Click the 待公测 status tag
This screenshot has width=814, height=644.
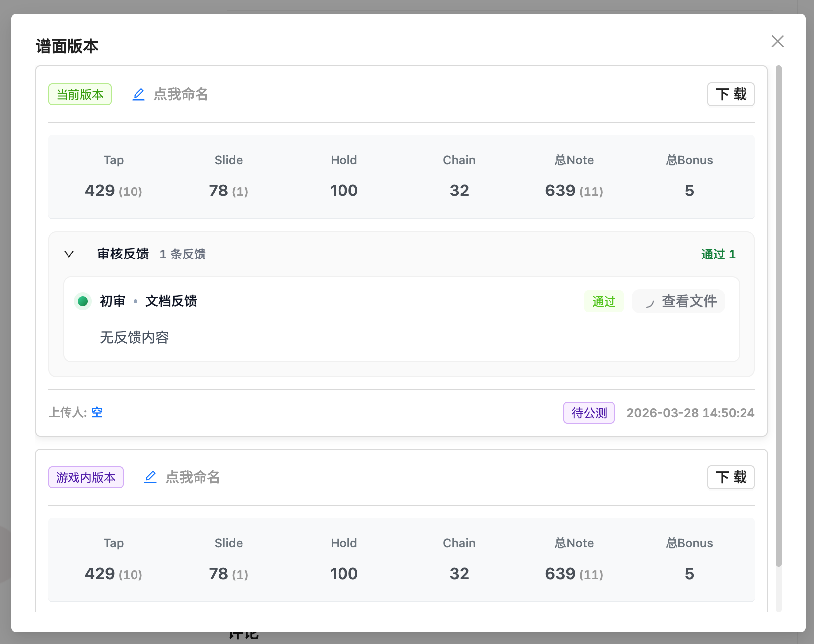(589, 413)
